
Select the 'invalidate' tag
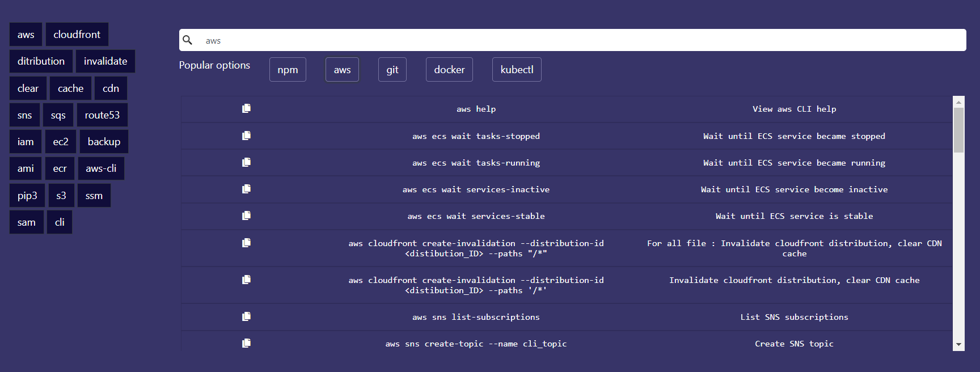pos(105,61)
